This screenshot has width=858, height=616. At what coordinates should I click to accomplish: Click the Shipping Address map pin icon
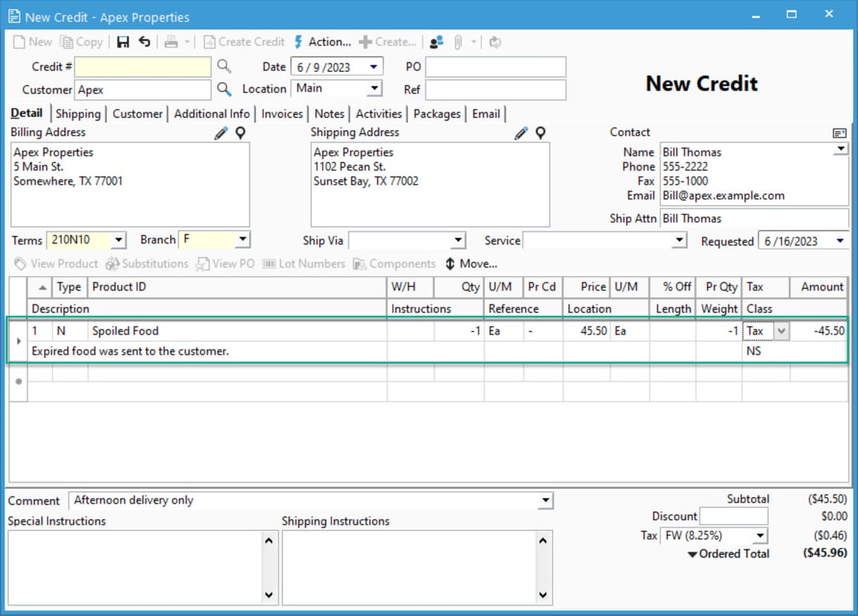point(541,133)
